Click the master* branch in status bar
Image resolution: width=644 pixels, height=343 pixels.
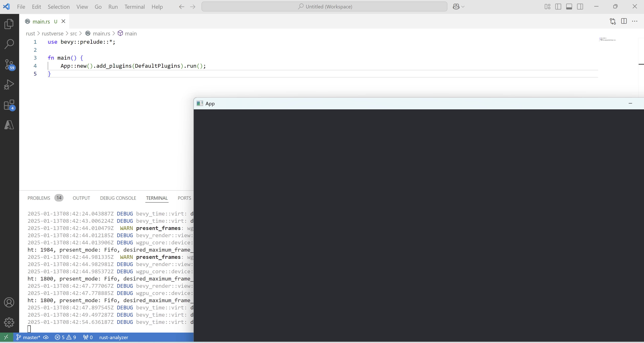(x=31, y=337)
